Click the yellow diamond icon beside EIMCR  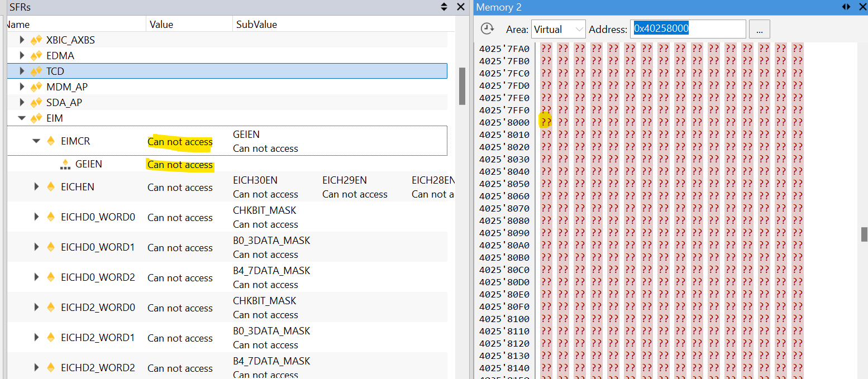coord(50,141)
